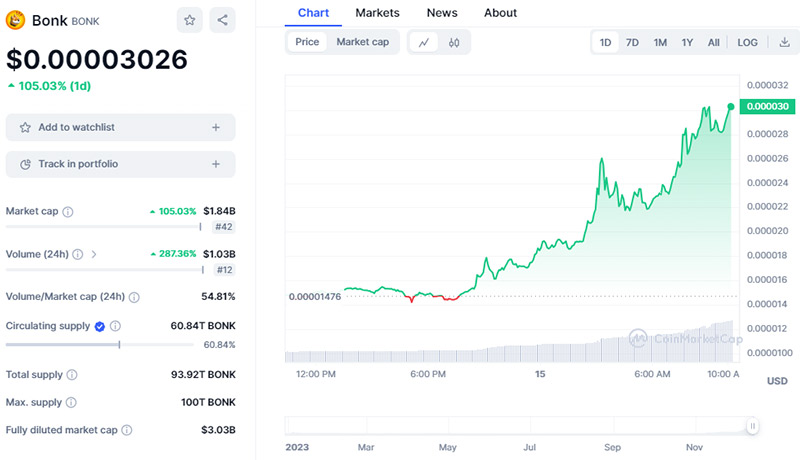Switch to line chart view
Viewport: 800px width, 460px height.
coord(424,42)
